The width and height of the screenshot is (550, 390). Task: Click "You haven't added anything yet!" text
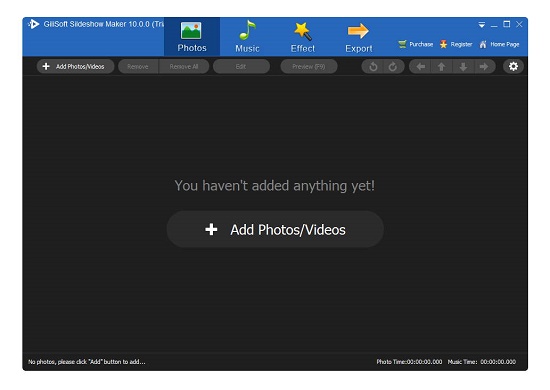click(275, 186)
